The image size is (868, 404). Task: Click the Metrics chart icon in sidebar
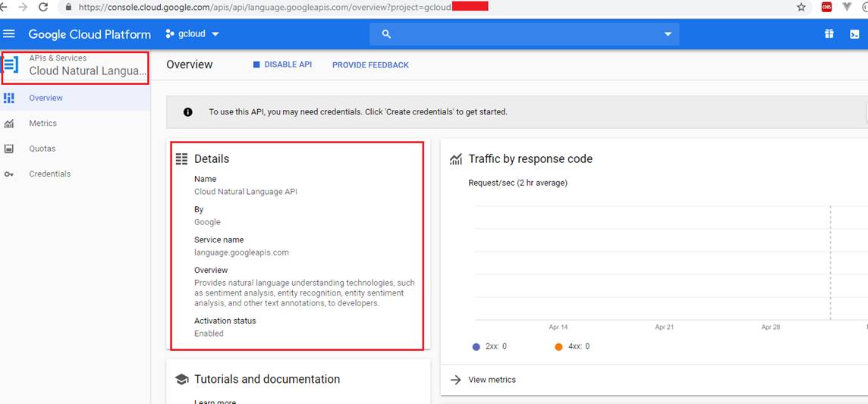pyautogui.click(x=9, y=124)
